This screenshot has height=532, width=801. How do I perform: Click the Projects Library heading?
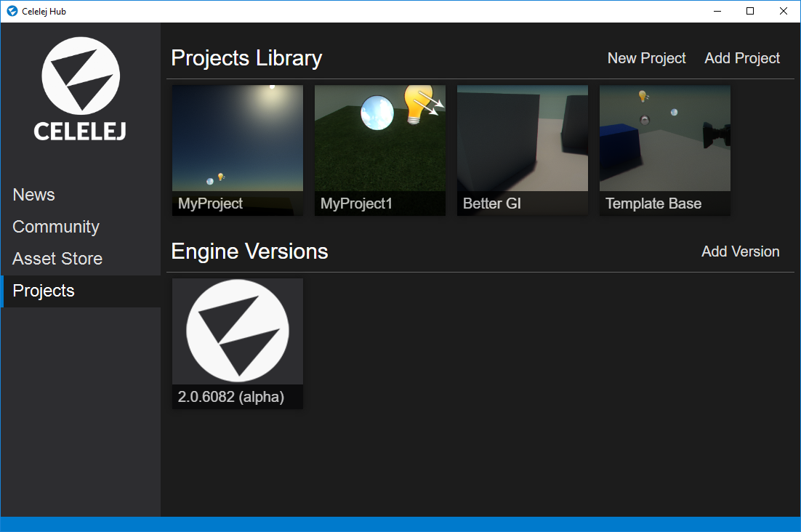[246, 57]
